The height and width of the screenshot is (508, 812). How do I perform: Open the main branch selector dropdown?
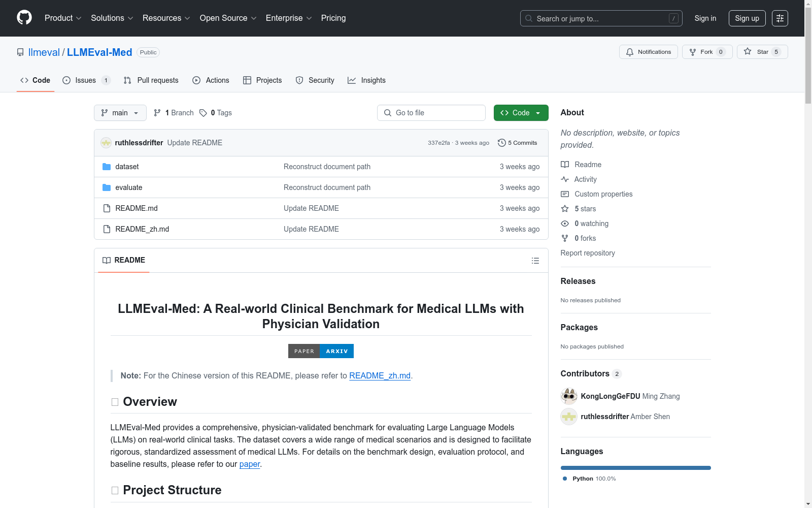[x=120, y=113]
